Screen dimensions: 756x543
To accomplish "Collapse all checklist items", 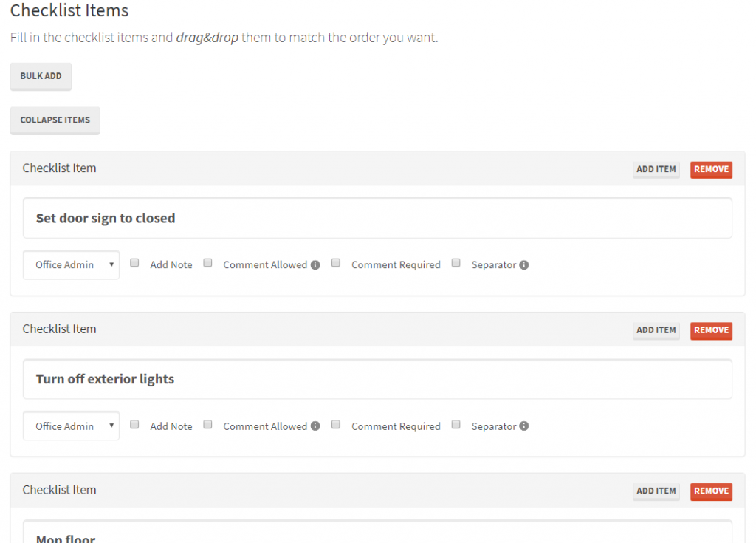I will [55, 120].
